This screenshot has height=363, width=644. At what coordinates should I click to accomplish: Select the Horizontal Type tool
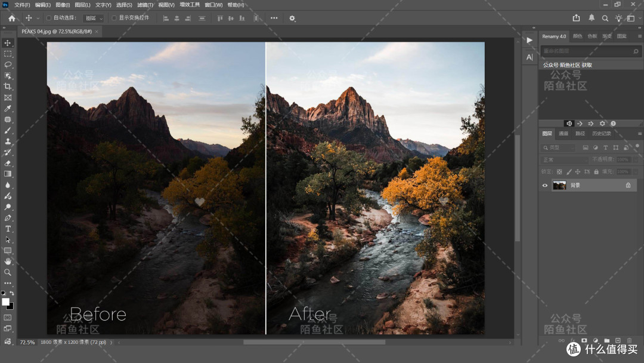click(x=8, y=229)
